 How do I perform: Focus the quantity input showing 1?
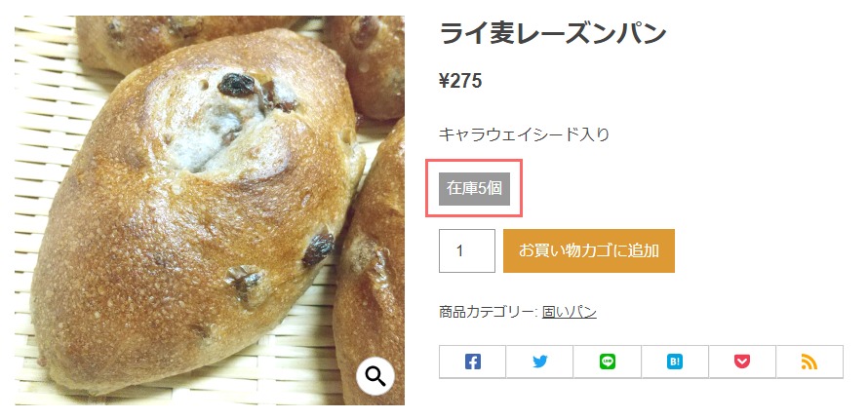tap(466, 251)
